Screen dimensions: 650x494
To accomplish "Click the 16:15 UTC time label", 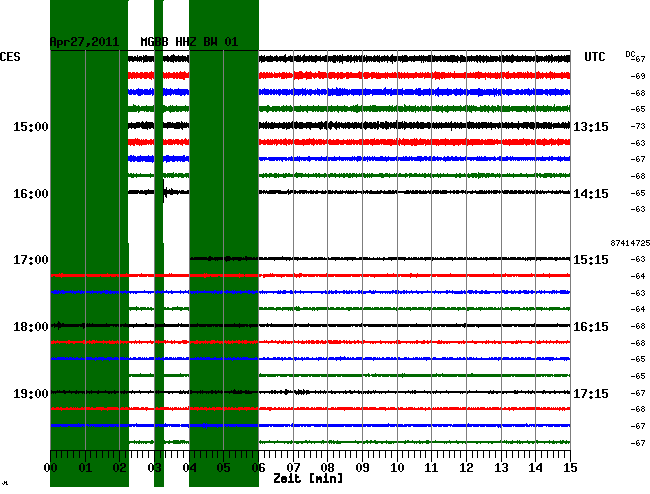I will tap(591, 327).
